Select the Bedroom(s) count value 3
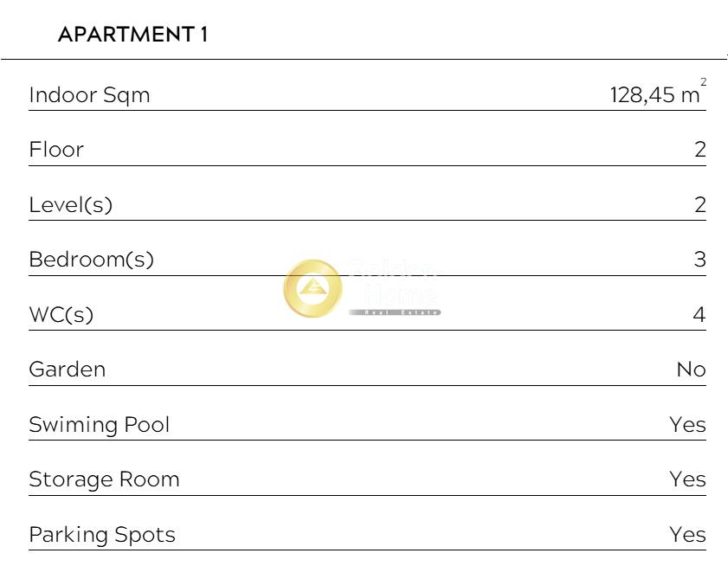Image resolution: width=728 pixels, height=579 pixels. pos(699,260)
